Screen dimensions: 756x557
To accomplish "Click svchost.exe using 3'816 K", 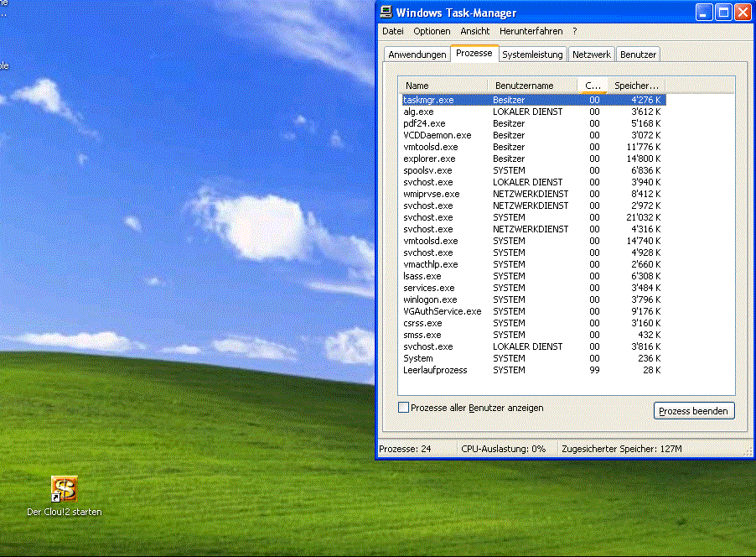I will coord(534,346).
